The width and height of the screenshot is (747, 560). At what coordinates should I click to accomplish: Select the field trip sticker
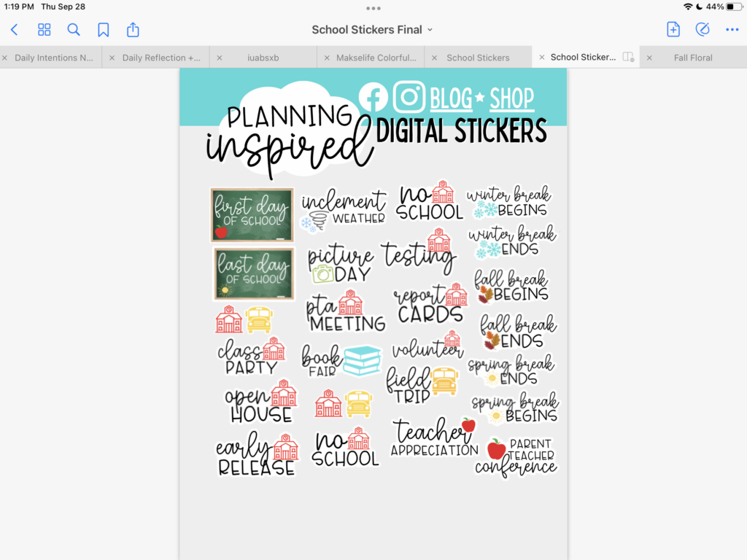pyautogui.click(x=422, y=385)
